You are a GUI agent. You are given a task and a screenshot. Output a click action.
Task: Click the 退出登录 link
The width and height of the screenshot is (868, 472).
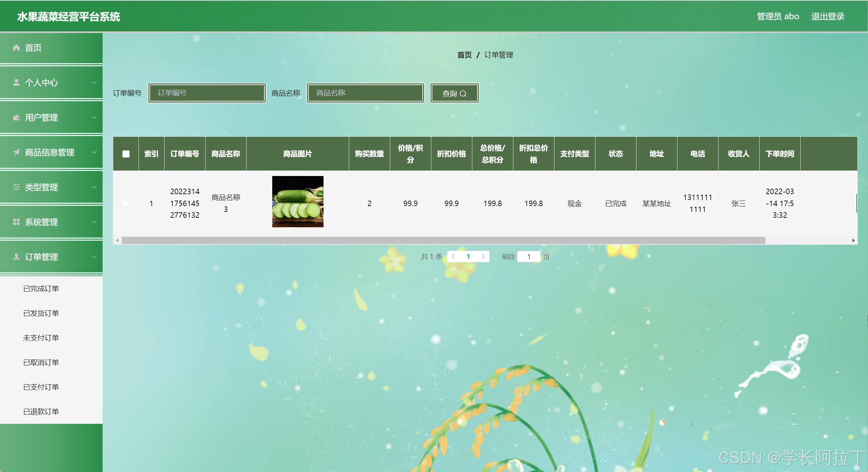pyautogui.click(x=828, y=16)
